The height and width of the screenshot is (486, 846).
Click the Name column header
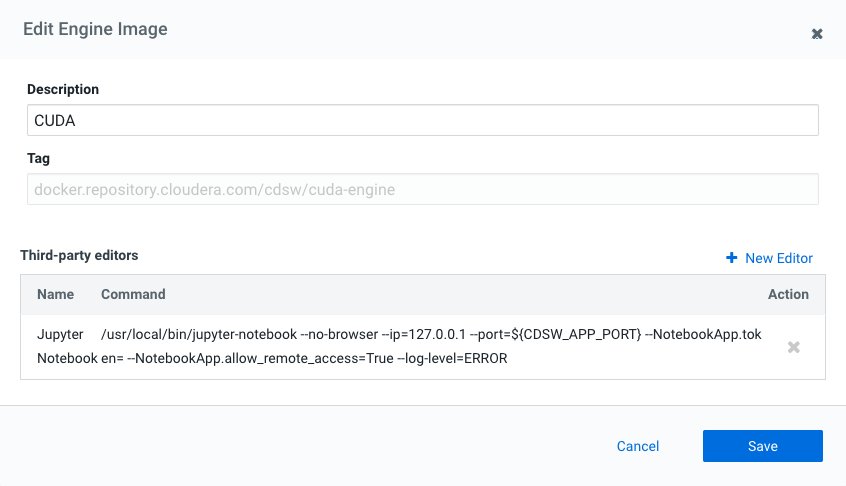click(56, 294)
